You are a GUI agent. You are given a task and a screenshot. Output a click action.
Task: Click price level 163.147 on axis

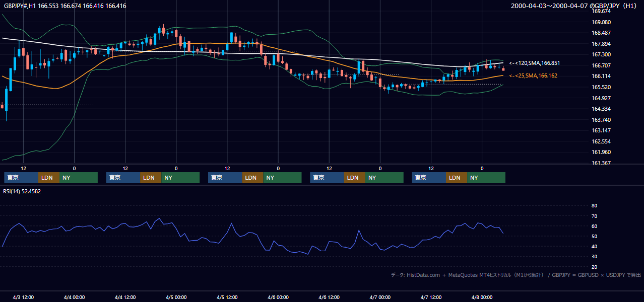[601, 130]
